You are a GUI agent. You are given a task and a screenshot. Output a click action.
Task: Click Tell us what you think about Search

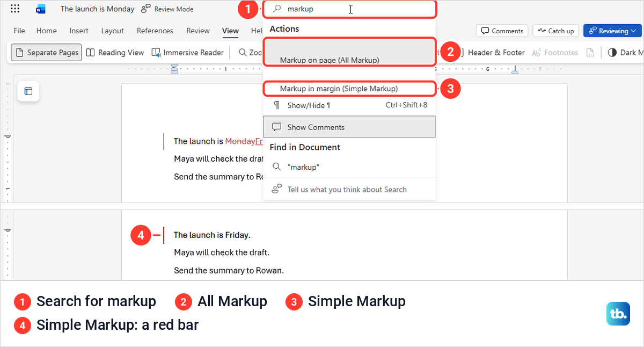(x=349, y=189)
